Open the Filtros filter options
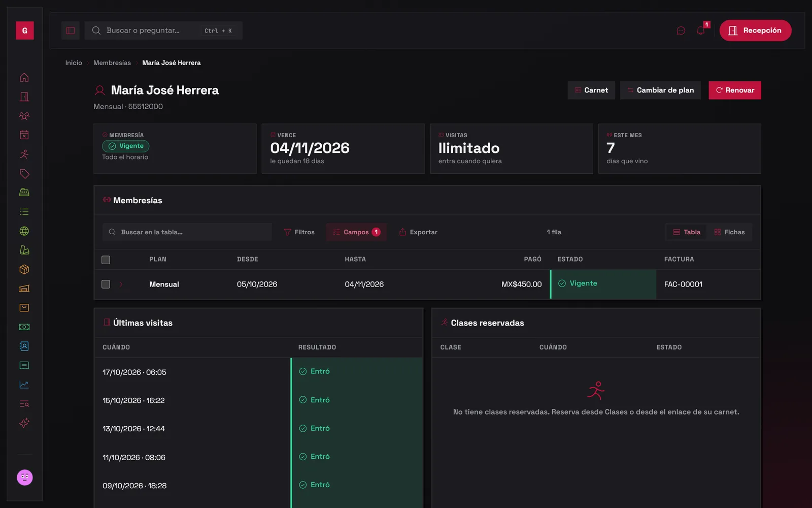 tap(299, 232)
